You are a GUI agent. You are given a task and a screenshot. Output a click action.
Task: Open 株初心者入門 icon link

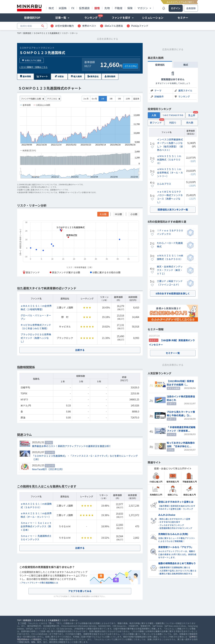pyautogui.click(x=190, y=491)
